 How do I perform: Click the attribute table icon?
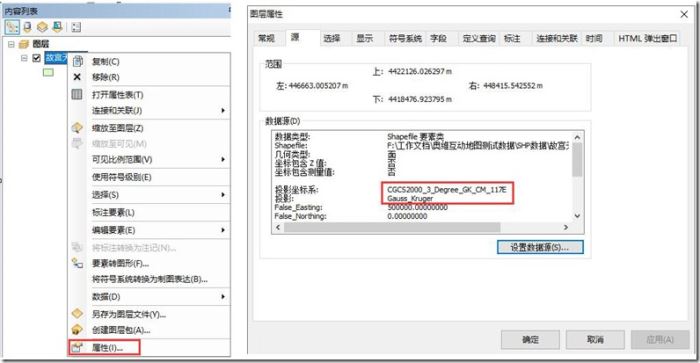click(x=77, y=94)
